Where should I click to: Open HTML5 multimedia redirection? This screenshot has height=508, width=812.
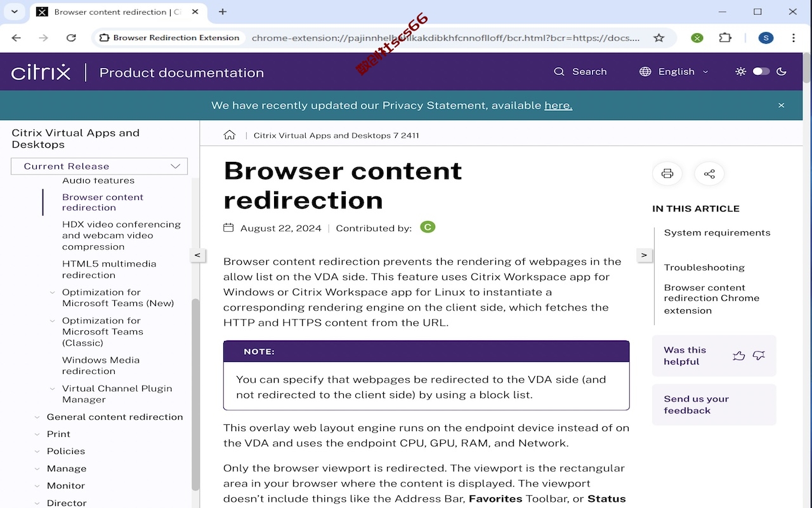[x=109, y=269]
